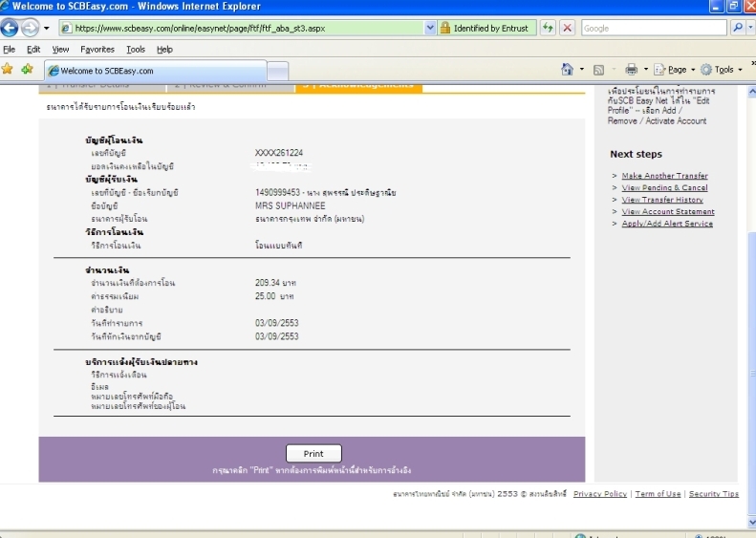The image size is (756, 538).
Task: Refresh the page with the green arrows icon
Action: point(548,28)
